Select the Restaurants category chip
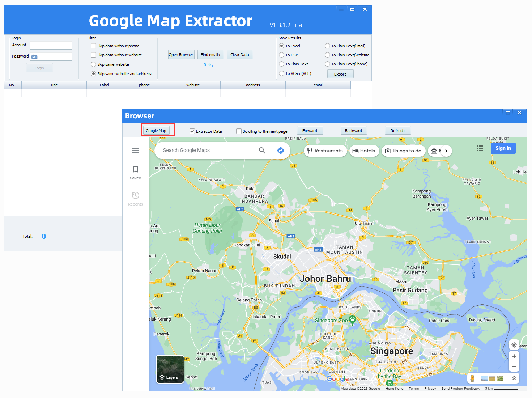This screenshot has height=398, width=532. 325,151
